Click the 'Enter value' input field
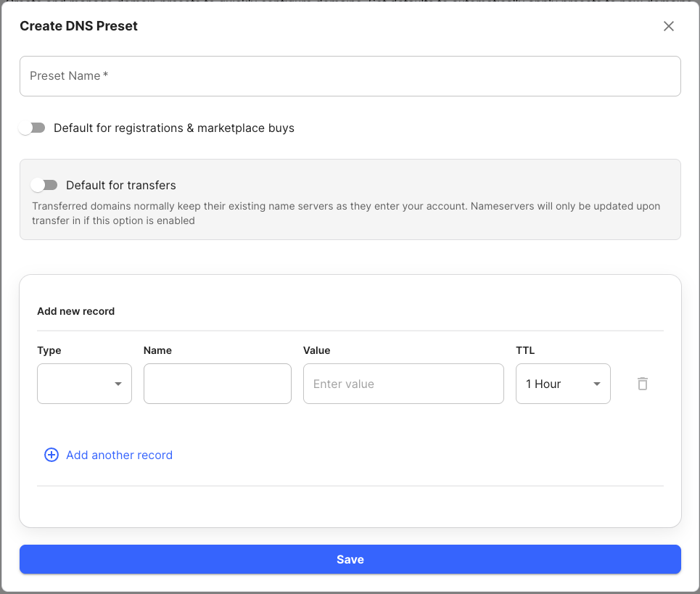700x594 pixels. coord(403,384)
